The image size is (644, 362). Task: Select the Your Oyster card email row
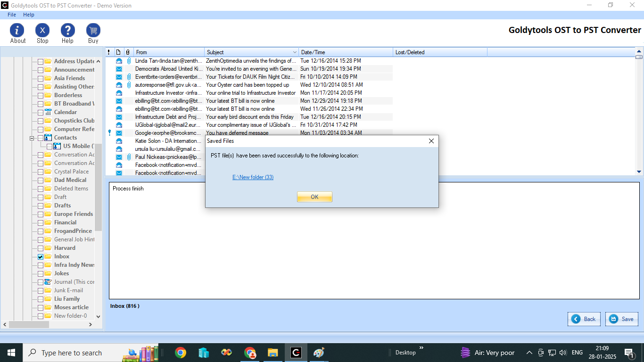coord(249,85)
